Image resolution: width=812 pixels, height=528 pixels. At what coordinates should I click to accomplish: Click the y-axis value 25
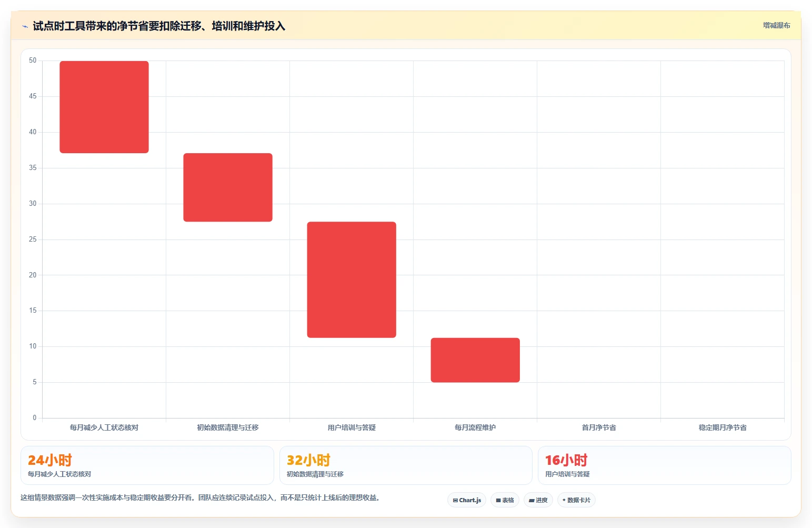[x=33, y=240]
